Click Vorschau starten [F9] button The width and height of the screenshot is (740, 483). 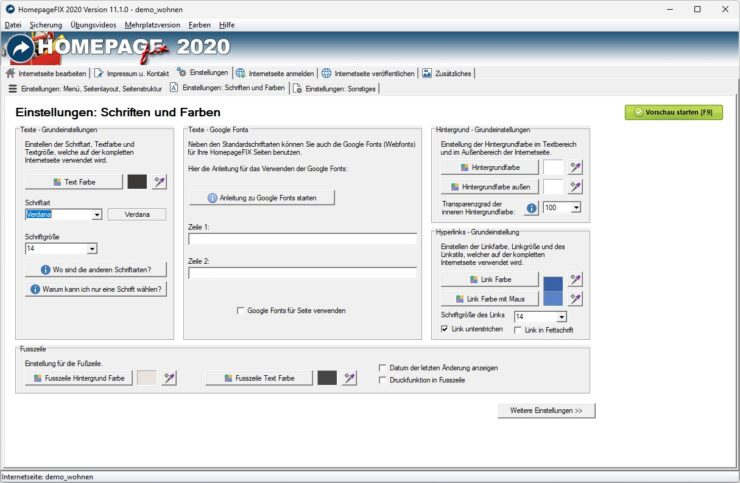[673, 112]
